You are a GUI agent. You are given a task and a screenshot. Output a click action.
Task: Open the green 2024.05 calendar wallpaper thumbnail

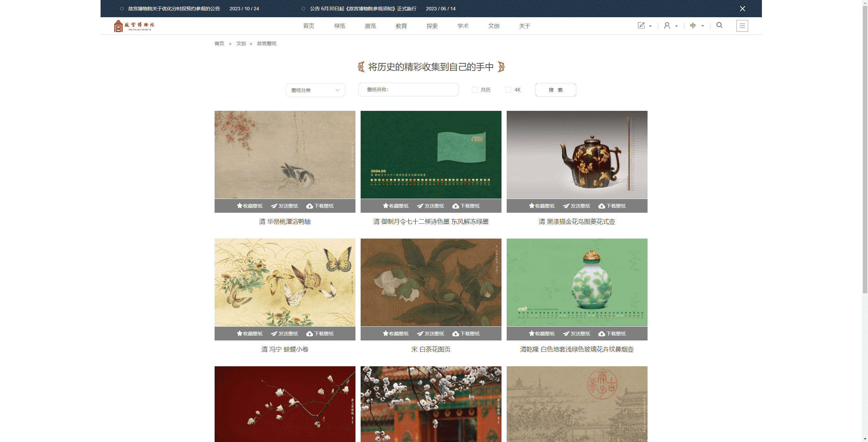[431, 155]
